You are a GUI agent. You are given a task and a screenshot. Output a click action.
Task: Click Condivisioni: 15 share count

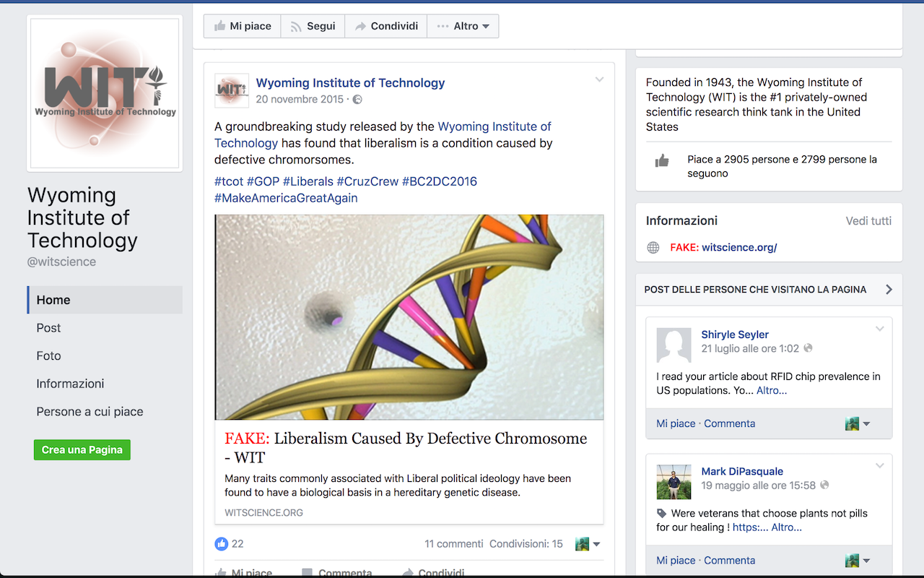click(x=526, y=544)
